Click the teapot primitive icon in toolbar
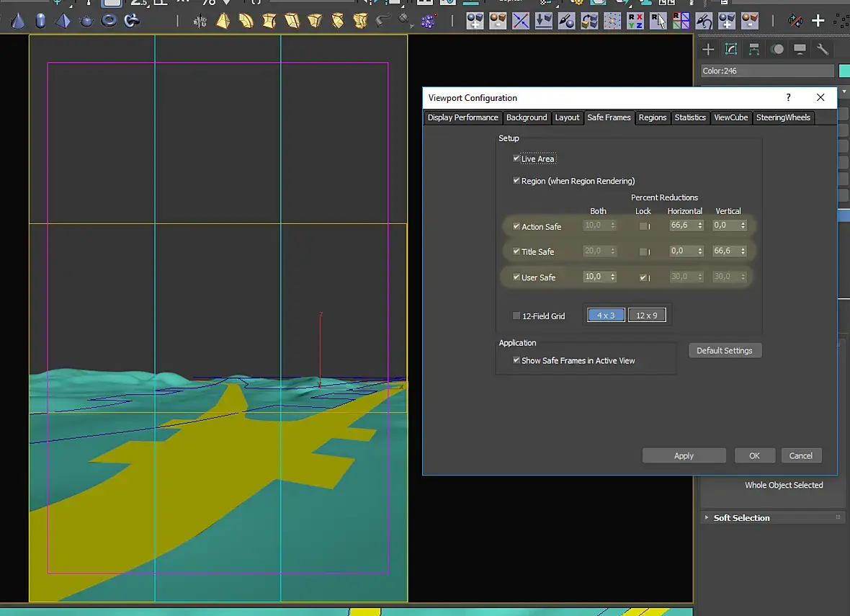Image resolution: width=850 pixels, height=616 pixels. tap(86, 21)
